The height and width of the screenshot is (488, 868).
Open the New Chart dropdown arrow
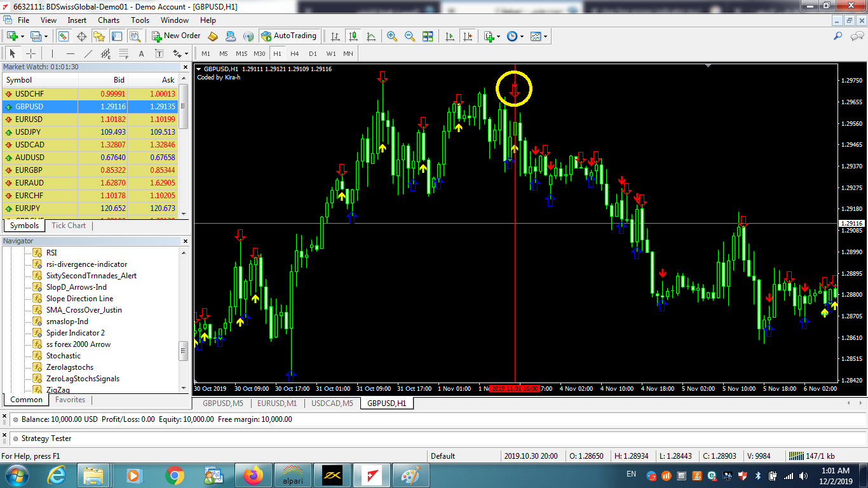[22, 36]
